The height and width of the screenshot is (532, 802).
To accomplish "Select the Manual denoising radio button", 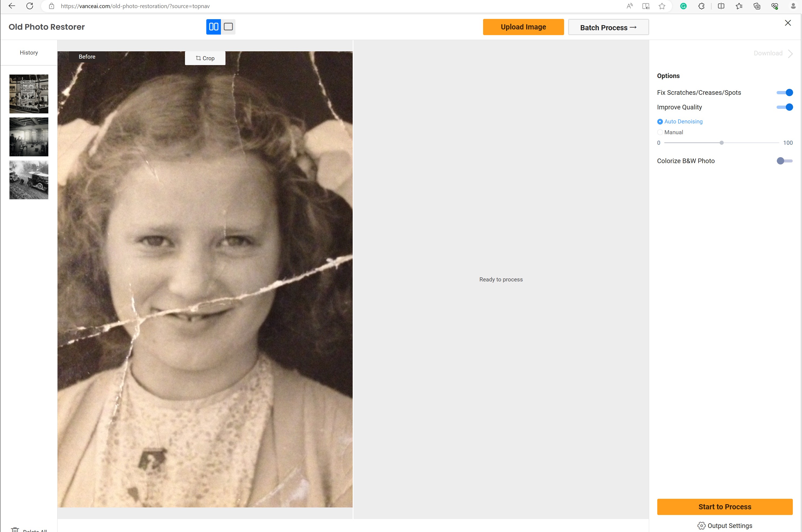I will pos(660,132).
